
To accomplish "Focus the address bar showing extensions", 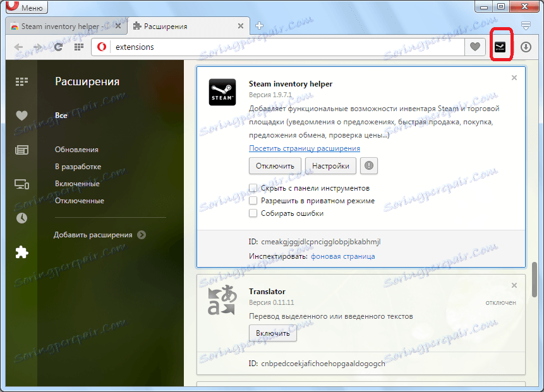I will click(x=288, y=47).
